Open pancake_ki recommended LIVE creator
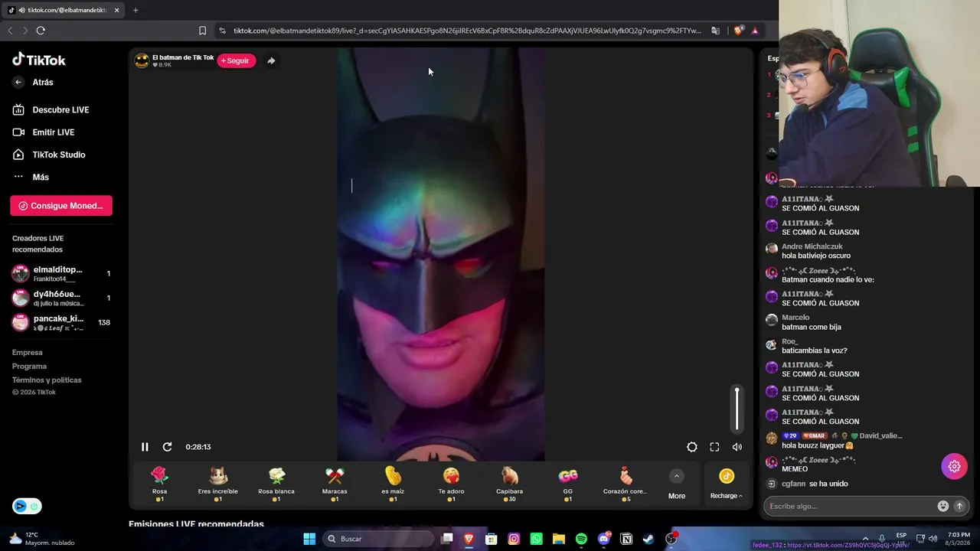 [x=61, y=322]
